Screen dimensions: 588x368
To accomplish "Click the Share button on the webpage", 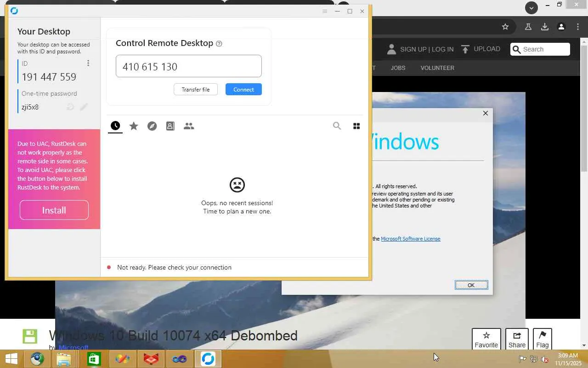I will [x=517, y=339].
